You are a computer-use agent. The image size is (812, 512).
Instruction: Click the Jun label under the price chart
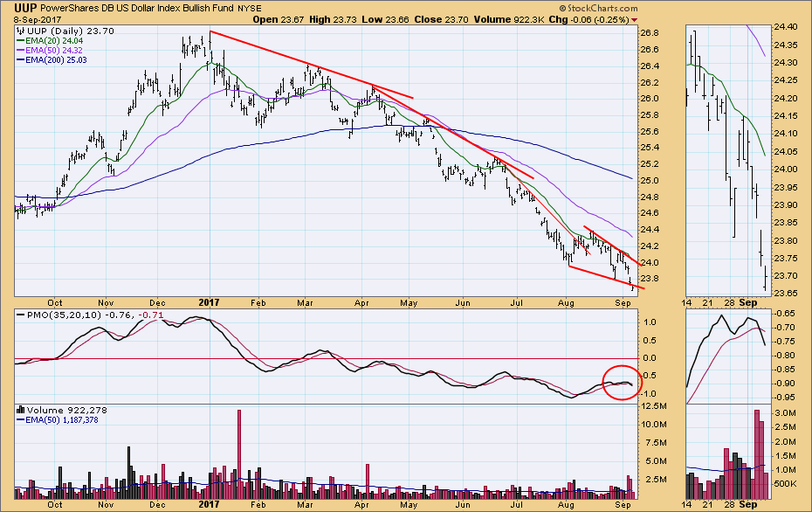(463, 302)
